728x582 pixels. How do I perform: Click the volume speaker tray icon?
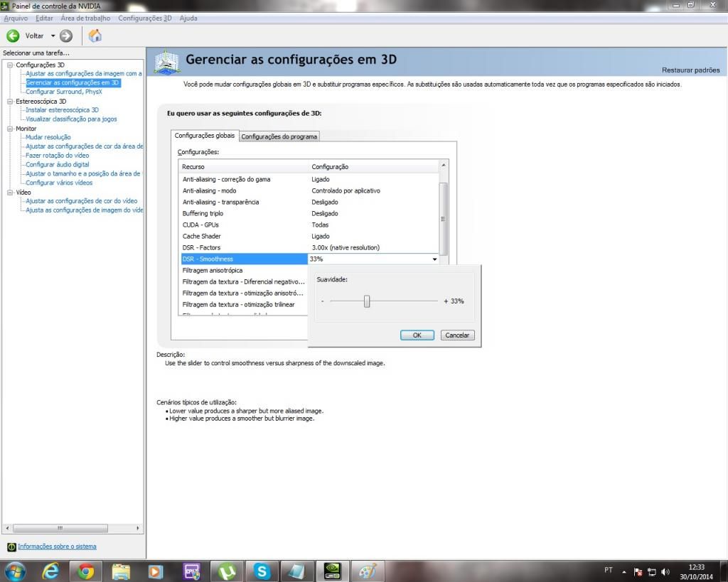pos(665,572)
